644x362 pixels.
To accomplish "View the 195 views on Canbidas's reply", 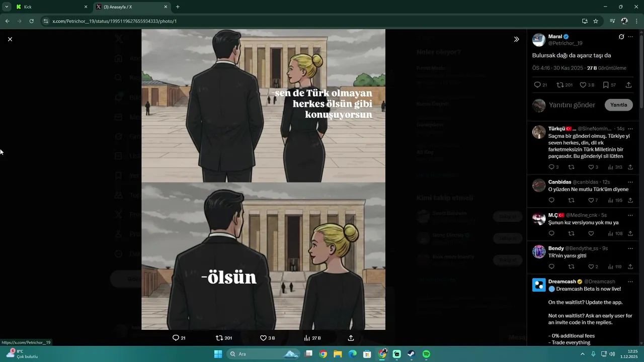I will 615,200.
